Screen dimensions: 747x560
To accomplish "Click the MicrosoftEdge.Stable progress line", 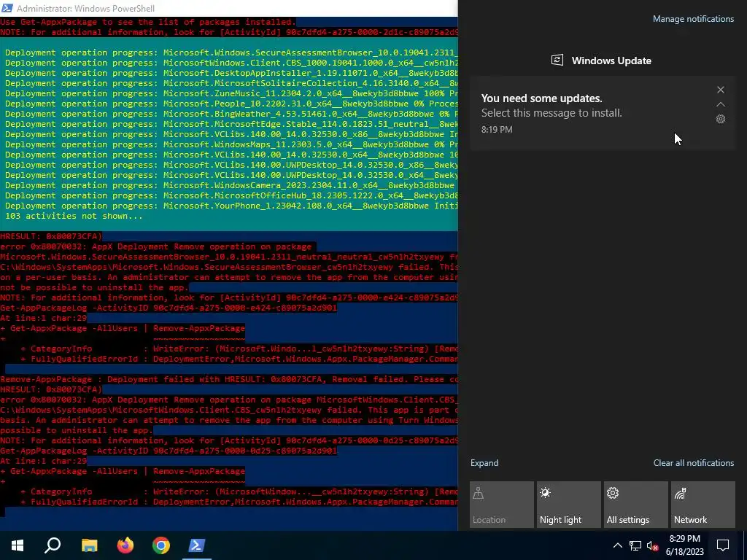I will point(231,124).
